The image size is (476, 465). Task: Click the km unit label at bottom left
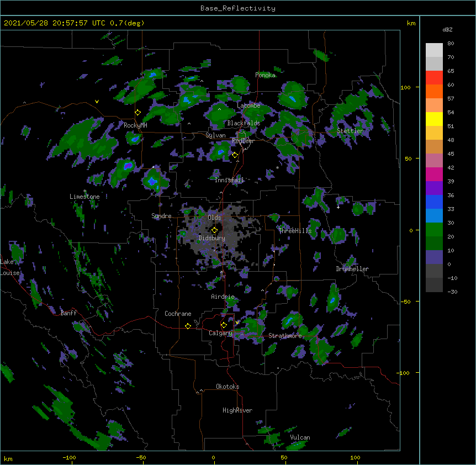8,458
